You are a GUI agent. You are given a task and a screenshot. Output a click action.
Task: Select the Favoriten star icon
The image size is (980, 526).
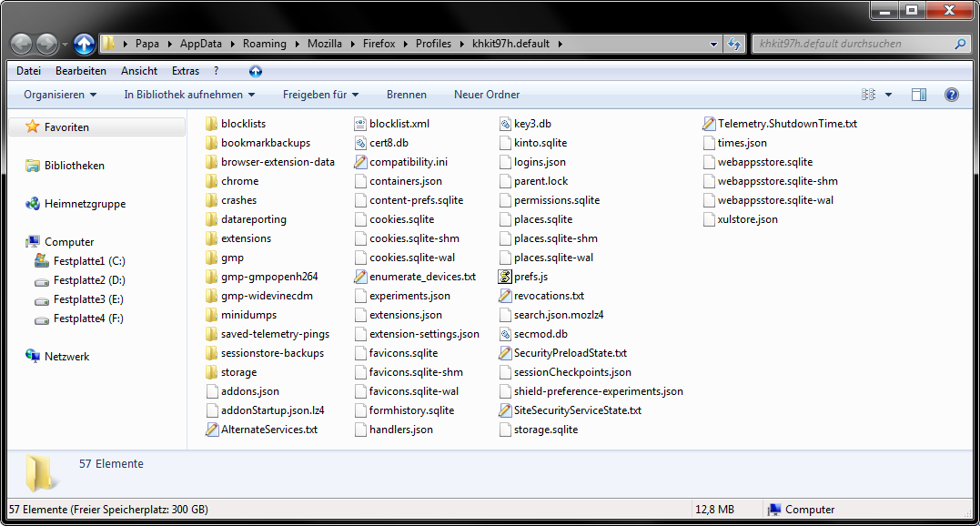pos(32,126)
